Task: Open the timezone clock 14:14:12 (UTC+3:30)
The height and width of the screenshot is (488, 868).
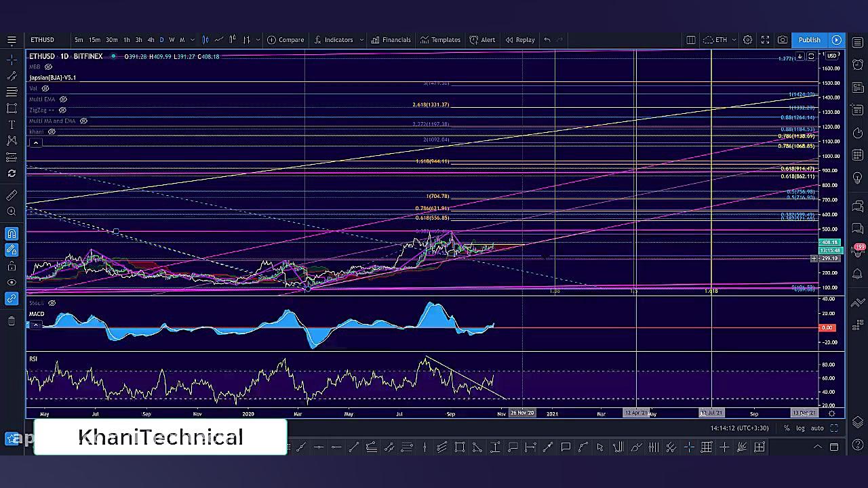Action: click(740, 428)
